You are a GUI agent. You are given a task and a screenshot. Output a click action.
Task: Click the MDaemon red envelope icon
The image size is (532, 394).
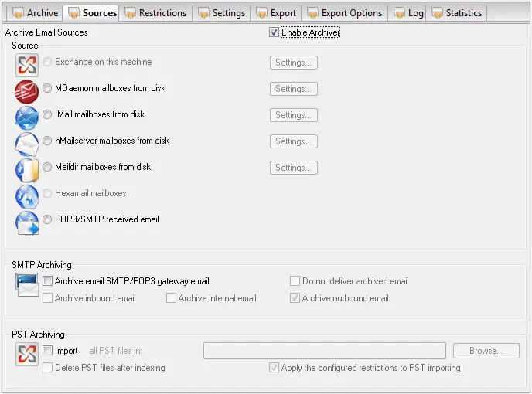(27, 92)
